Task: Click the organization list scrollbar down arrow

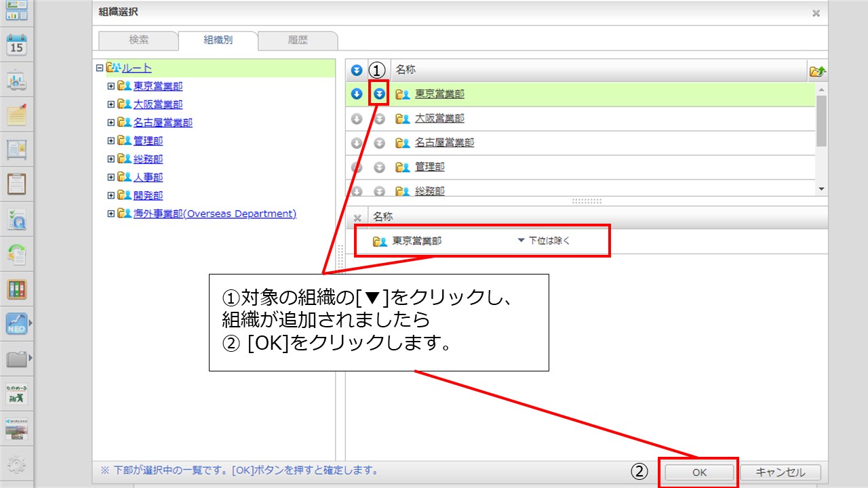Action: pos(822,190)
